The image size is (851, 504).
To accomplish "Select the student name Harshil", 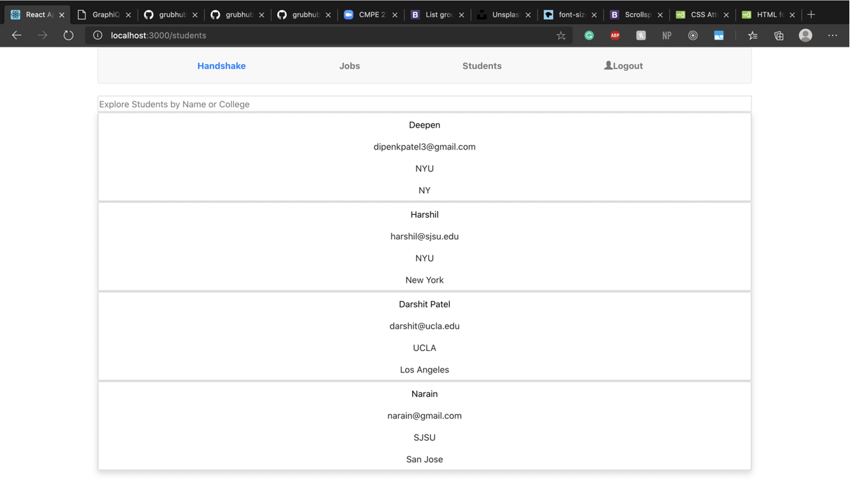I will click(x=424, y=215).
